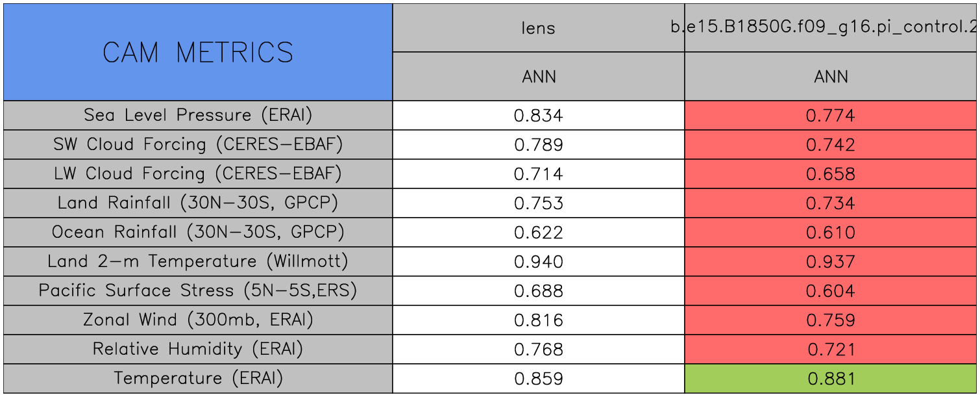Select the Ocean Rainfall (30N-30S, GPCP) label

click(x=198, y=232)
